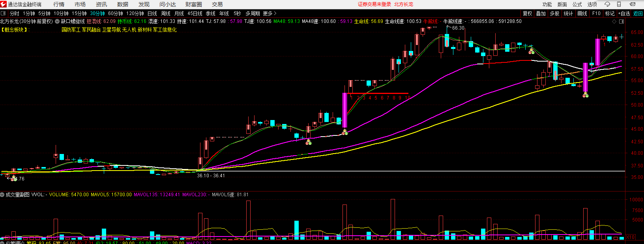Click the 新材料 concept sector
The image size is (644, 244).
[144, 30]
